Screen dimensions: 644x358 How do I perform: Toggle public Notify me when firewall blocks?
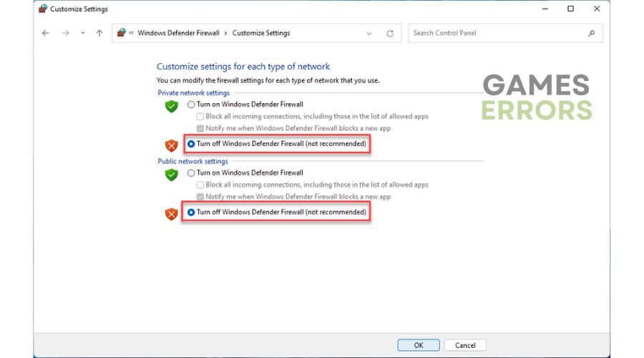pos(293,197)
